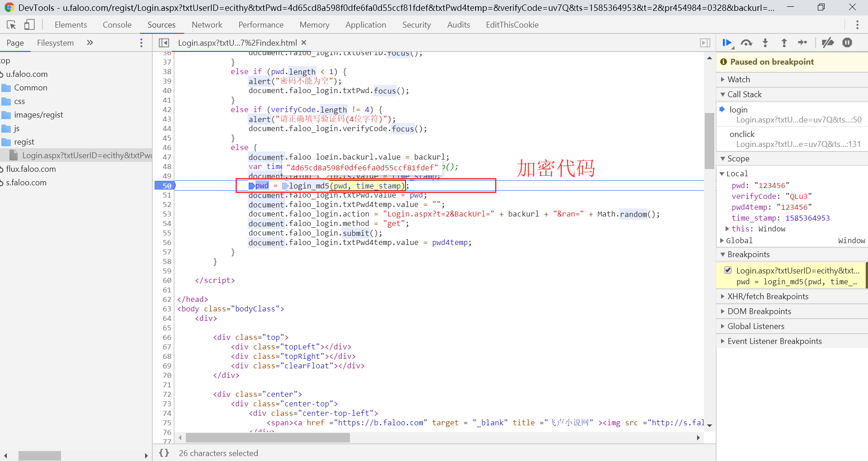Collapse the Local scope variables
Image resolution: width=868 pixels, height=461 pixels.
coord(722,174)
